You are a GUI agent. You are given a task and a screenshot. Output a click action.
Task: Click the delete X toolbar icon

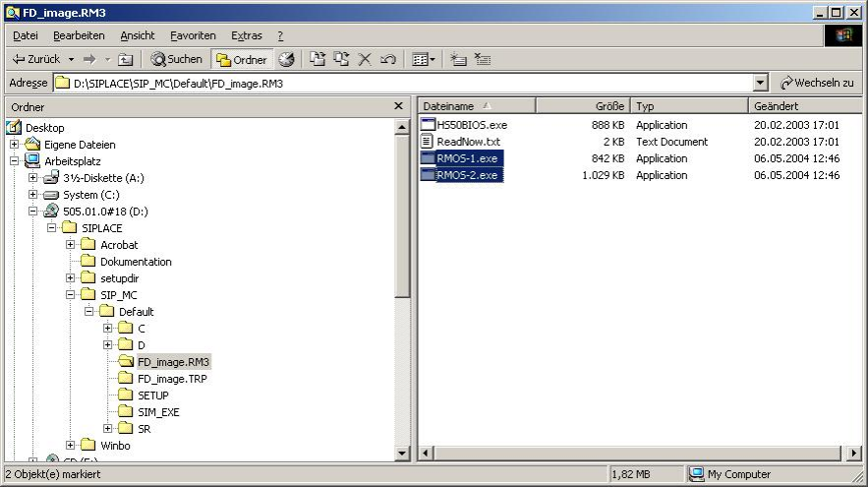click(x=365, y=59)
